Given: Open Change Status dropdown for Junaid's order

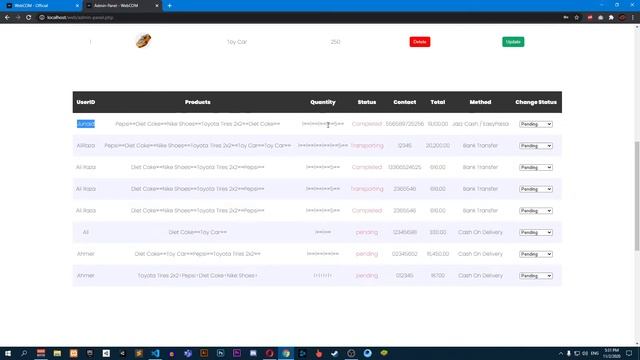Looking at the screenshot, I should tap(536, 124).
